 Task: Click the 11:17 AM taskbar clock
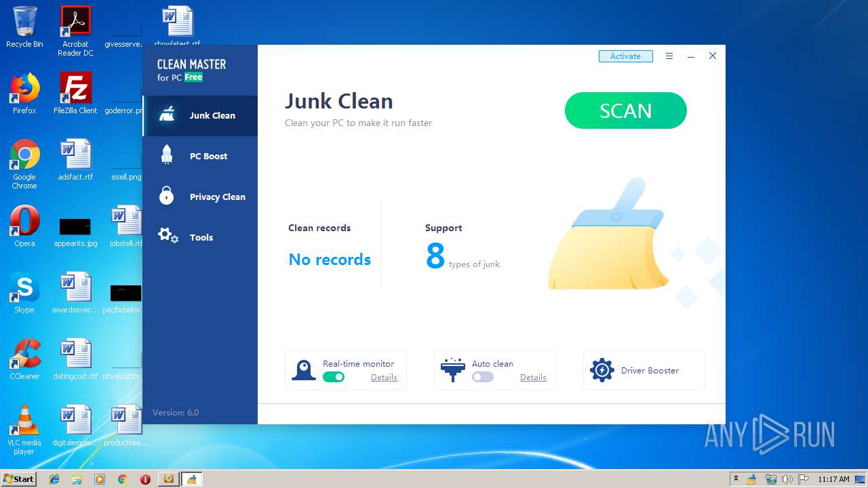tap(833, 479)
